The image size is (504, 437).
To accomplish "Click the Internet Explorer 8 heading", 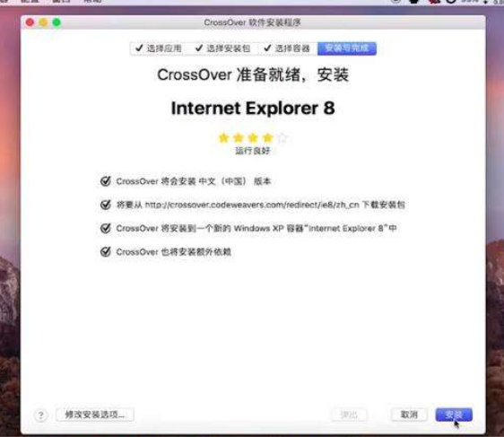I will coord(253,108).
